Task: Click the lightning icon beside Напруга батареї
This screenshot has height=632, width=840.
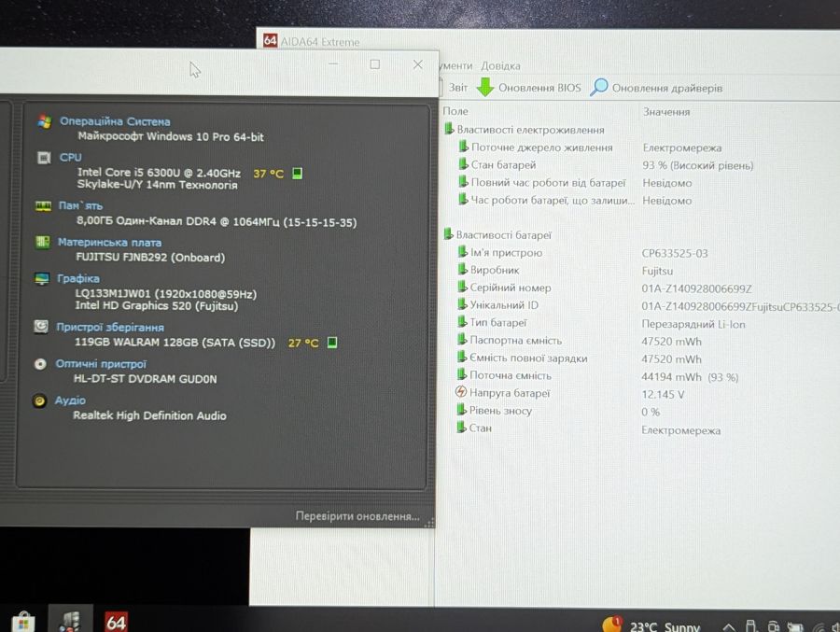Action: click(461, 392)
